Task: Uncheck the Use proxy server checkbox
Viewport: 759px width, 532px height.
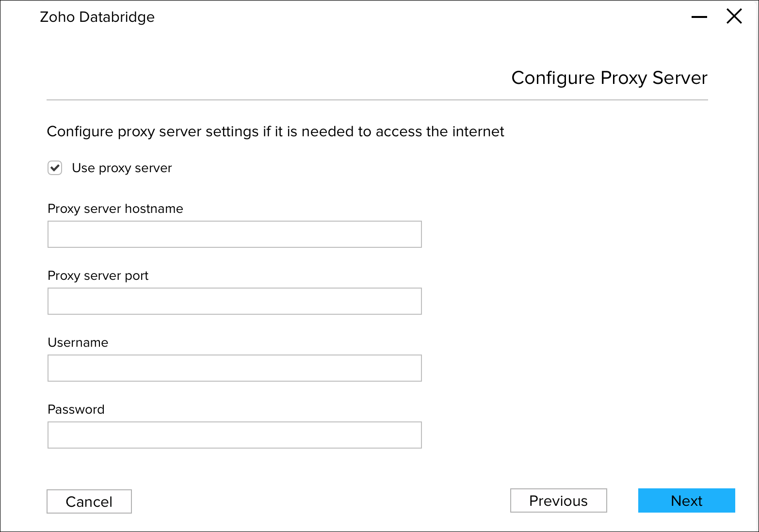Action: [x=55, y=168]
